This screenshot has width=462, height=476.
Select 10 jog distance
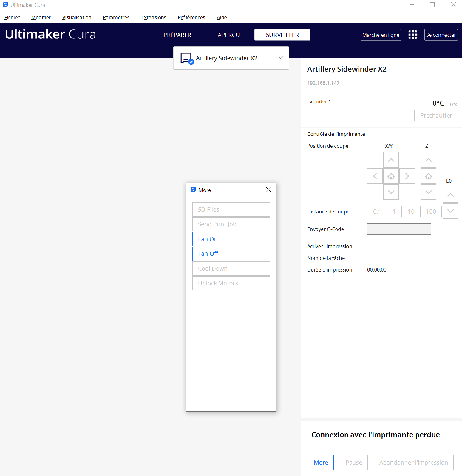point(411,212)
